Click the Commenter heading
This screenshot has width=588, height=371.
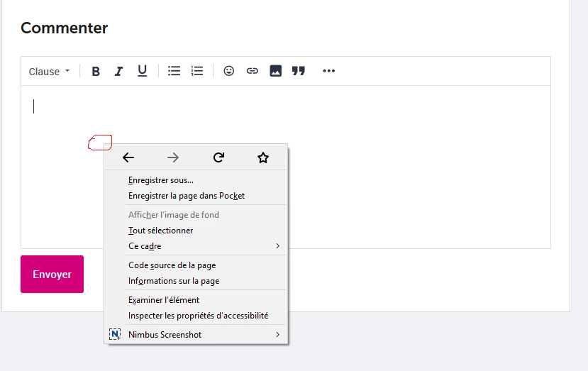point(64,28)
